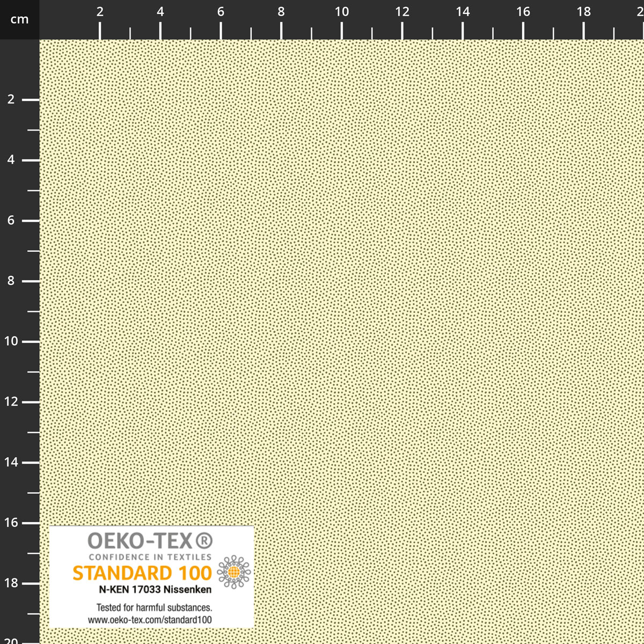Image resolution: width=644 pixels, height=644 pixels.
Task: Click the 12 mark on left ruler
Action: 11,402
